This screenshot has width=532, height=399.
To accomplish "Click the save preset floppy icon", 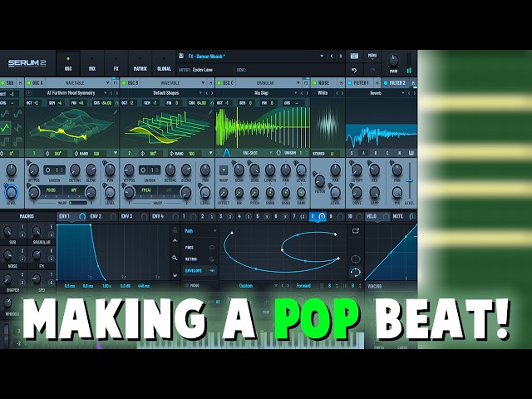I will [181, 56].
